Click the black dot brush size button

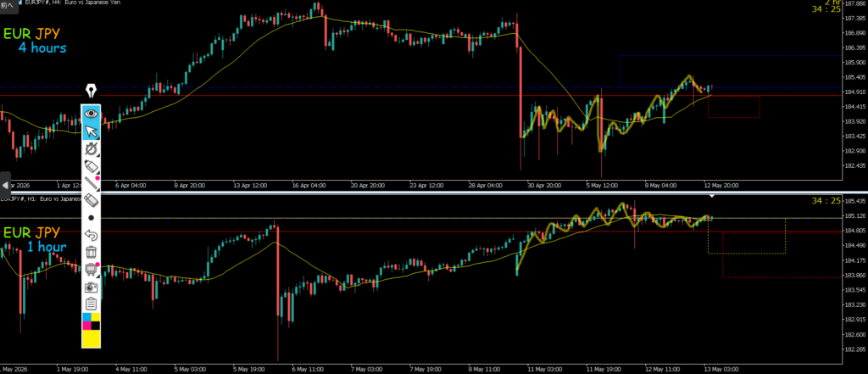click(92, 218)
